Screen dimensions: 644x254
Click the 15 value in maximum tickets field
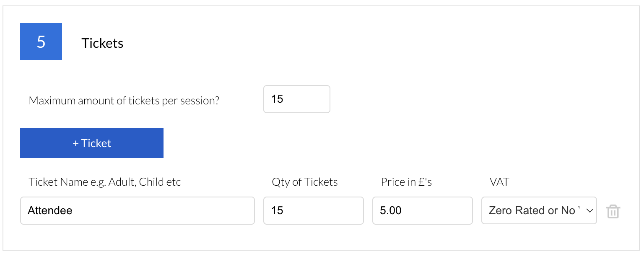(278, 99)
